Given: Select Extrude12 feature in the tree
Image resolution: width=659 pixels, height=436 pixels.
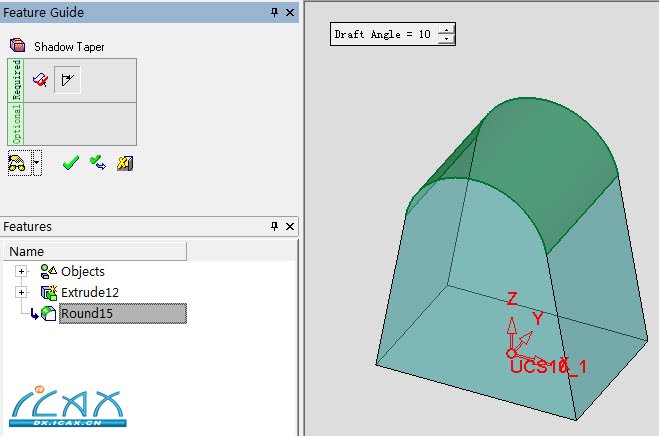Looking at the screenshot, I should point(89,292).
